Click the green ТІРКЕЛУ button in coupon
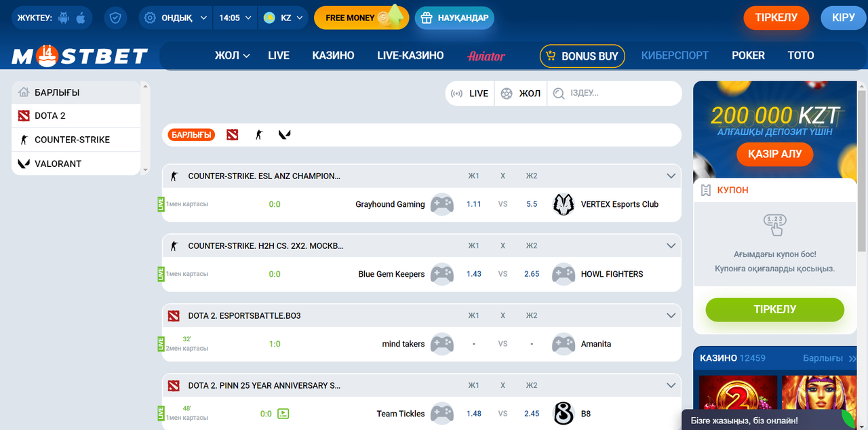 coord(775,309)
